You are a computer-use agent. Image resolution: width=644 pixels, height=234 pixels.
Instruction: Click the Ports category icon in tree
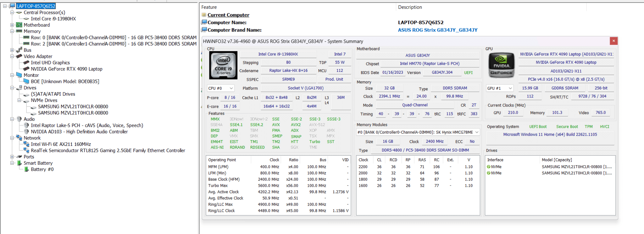click(19, 157)
